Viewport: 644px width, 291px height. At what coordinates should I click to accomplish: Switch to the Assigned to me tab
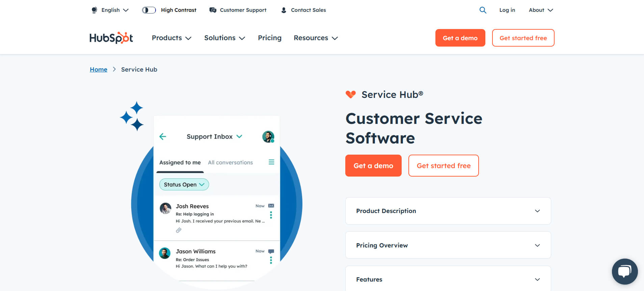click(x=180, y=162)
